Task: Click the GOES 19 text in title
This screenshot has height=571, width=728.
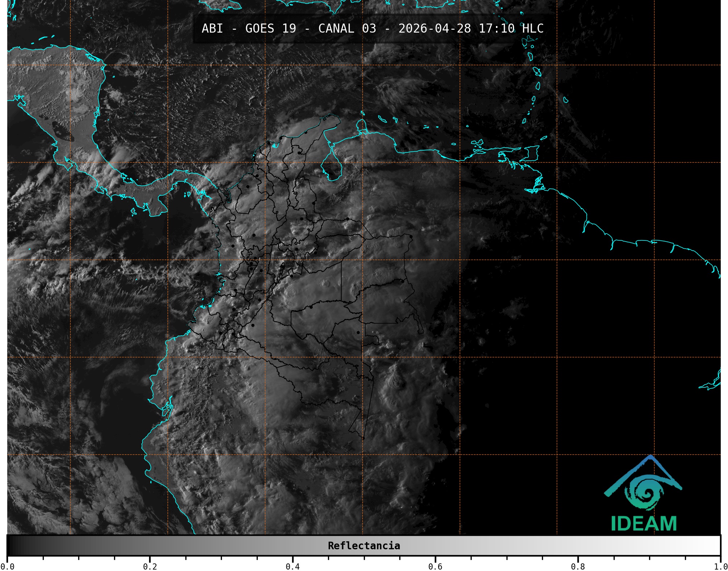Action: [x=270, y=29]
